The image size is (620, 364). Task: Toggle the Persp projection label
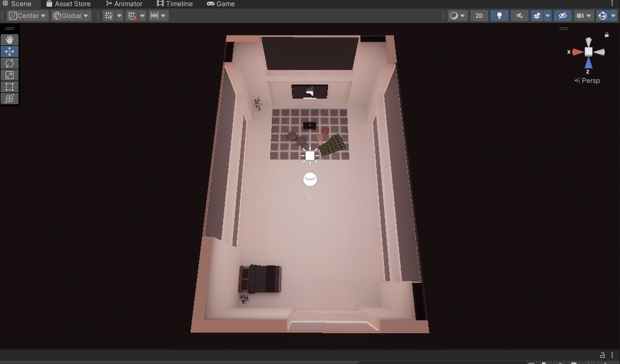pos(587,80)
